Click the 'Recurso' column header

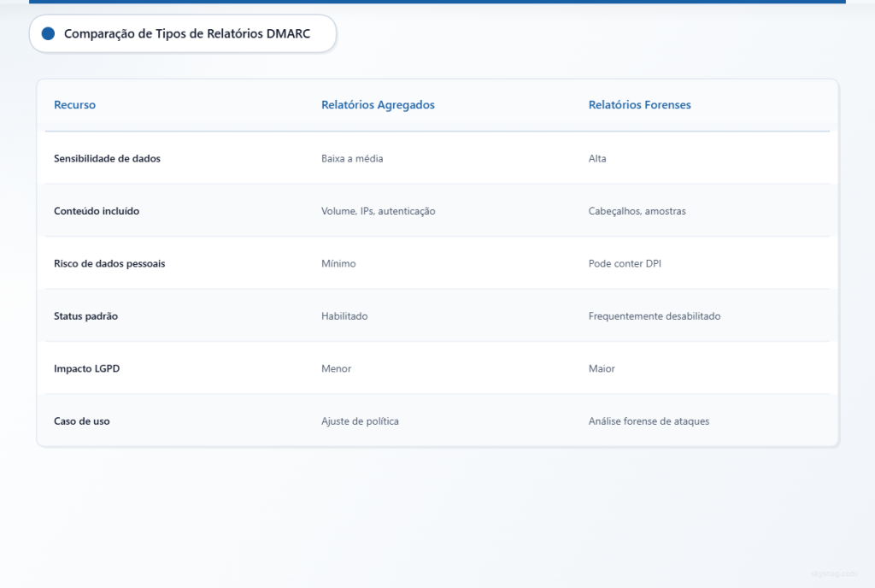tap(75, 105)
